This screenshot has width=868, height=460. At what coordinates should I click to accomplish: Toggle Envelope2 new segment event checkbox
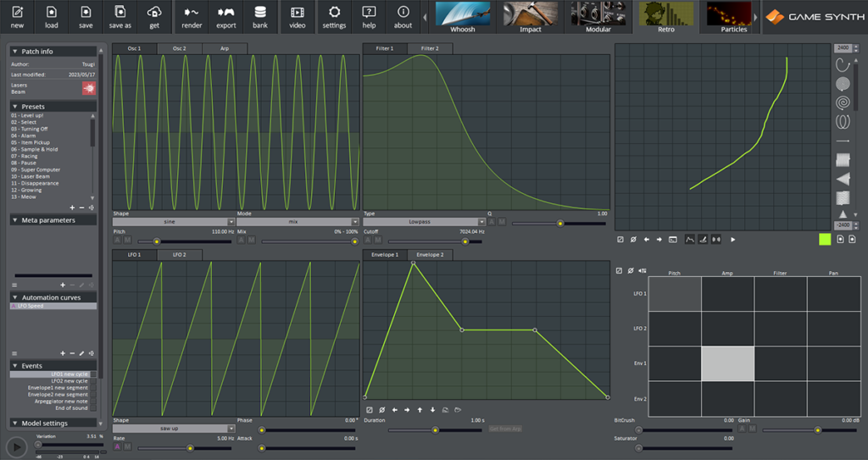(93, 395)
